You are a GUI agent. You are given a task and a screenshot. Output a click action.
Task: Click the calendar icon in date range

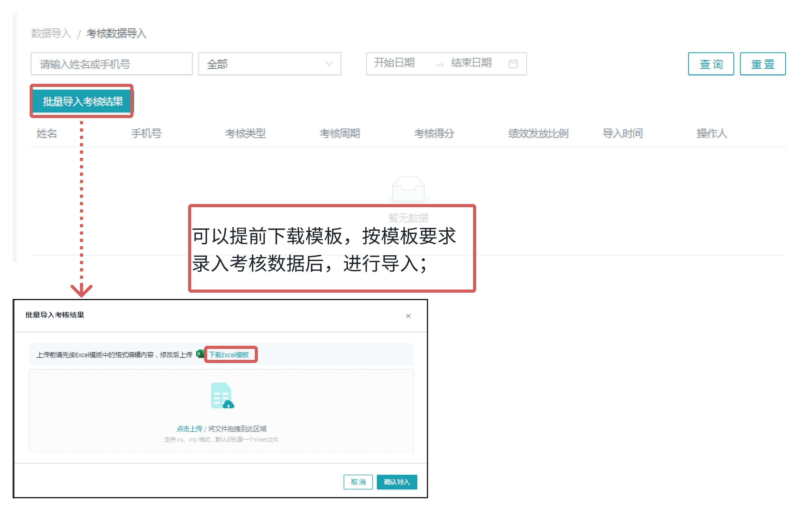pos(512,63)
